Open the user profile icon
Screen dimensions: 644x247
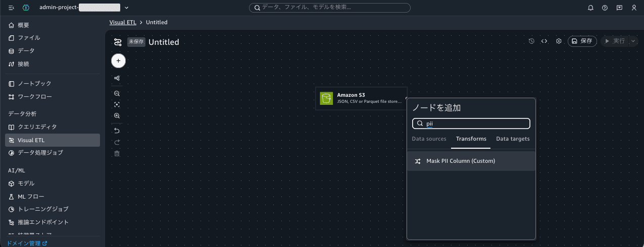634,8
